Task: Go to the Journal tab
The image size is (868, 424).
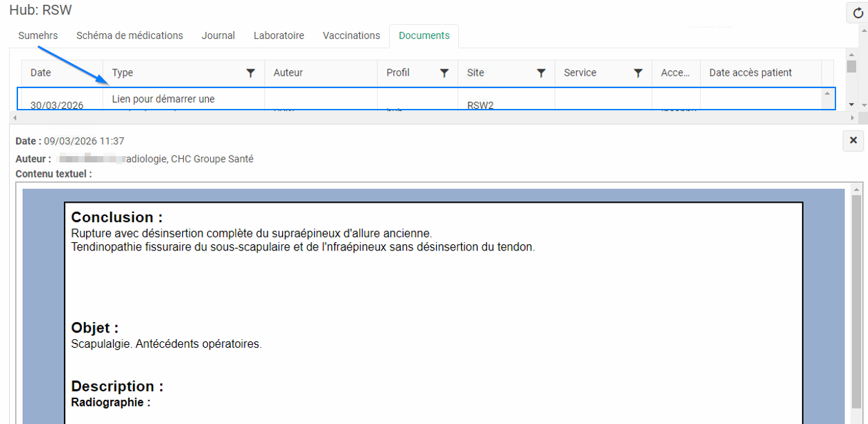Action: 218,35
